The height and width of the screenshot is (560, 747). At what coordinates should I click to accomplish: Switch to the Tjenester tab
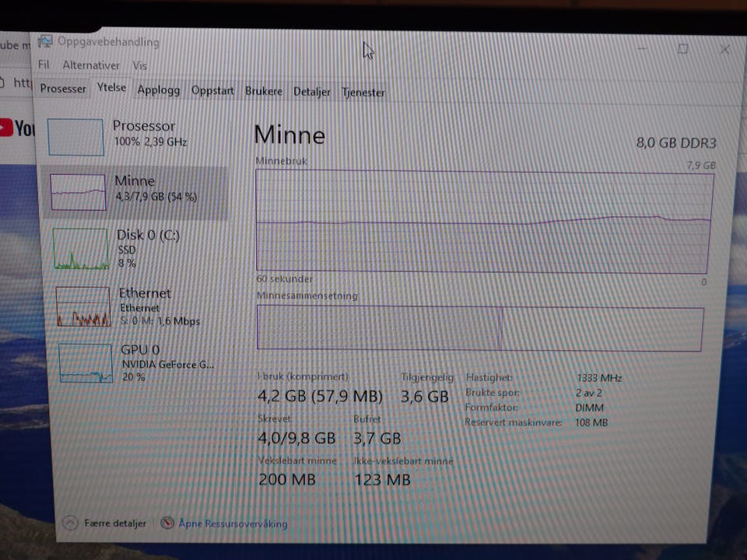(363, 93)
